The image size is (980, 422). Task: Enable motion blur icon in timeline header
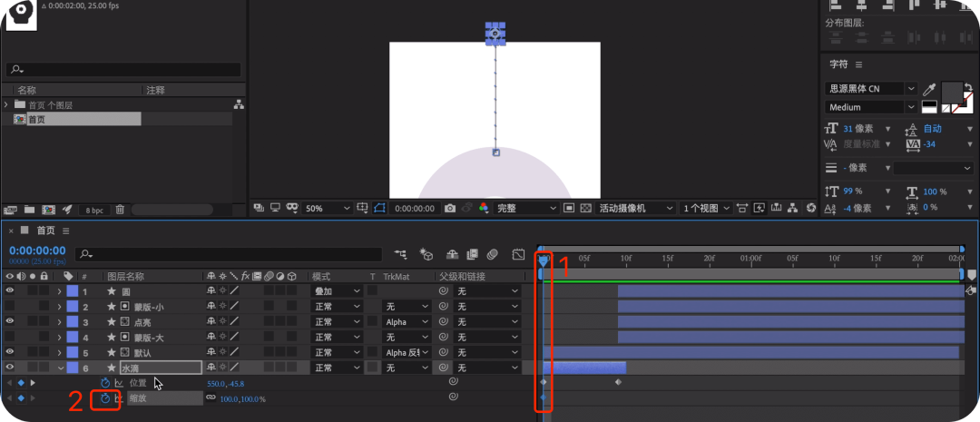493,254
